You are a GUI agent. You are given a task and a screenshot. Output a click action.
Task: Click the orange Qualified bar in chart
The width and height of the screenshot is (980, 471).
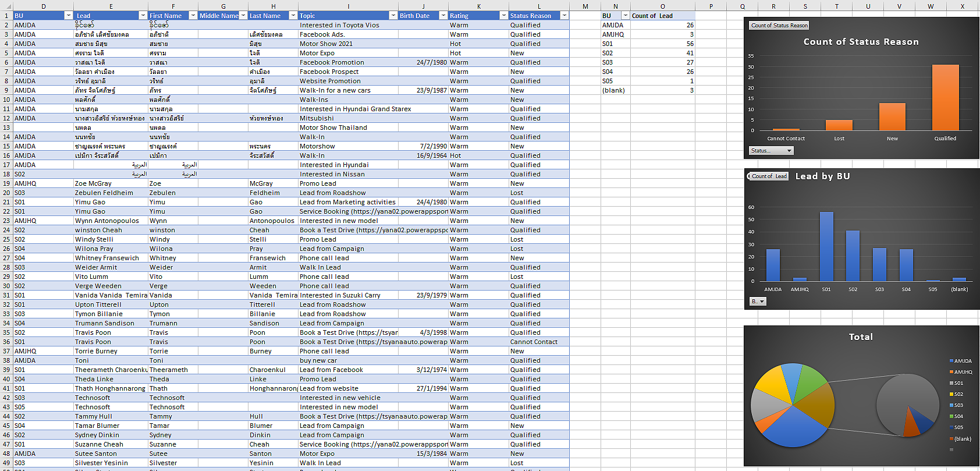(x=945, y=98)
